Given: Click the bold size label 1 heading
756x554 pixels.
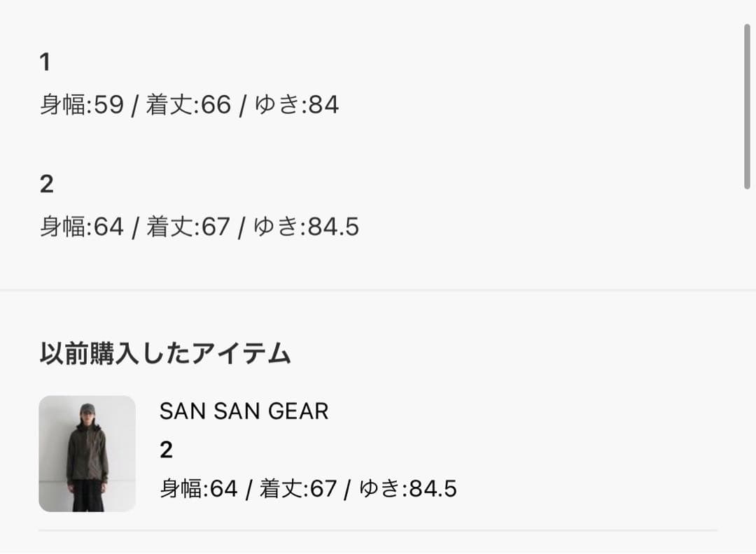Looking at the screenshot, I should click(x=44, y=62).
